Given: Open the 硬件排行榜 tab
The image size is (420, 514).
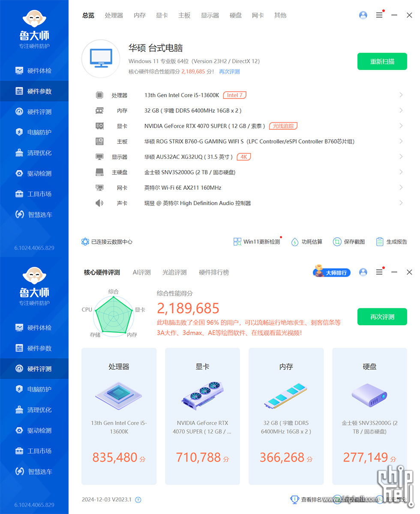Looking at the screenshot, I should pos(214,272).
